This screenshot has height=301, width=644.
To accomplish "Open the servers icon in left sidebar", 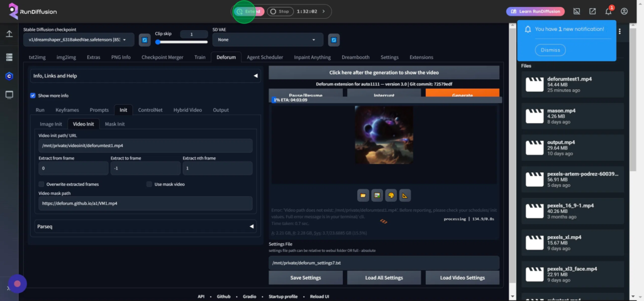I will [9, 57].
